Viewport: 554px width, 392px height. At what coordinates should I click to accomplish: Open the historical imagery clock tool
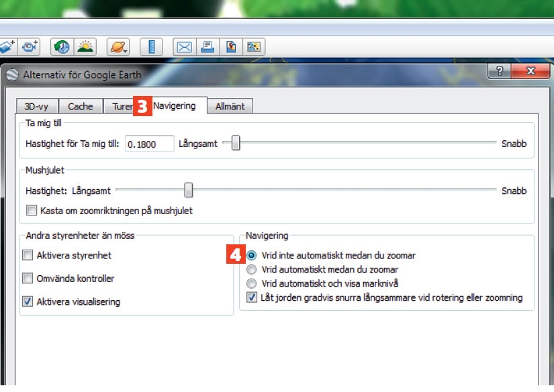coord(62,47)
